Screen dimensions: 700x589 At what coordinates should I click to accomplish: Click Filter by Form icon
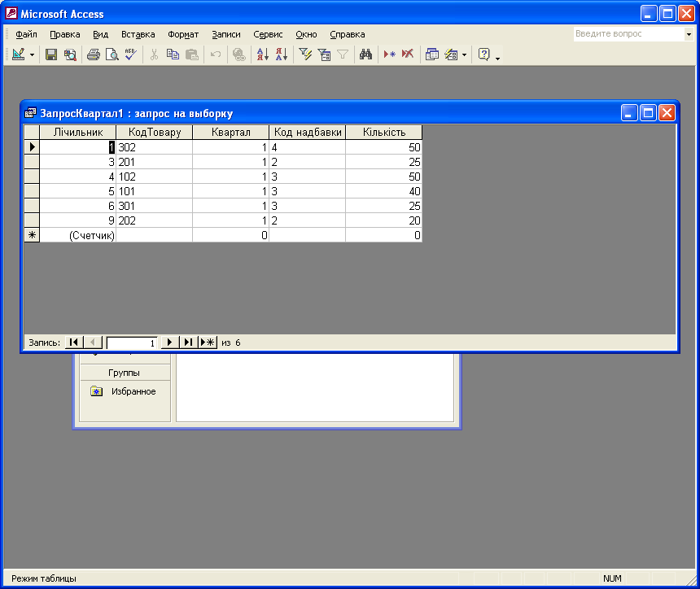click(324, 55)
